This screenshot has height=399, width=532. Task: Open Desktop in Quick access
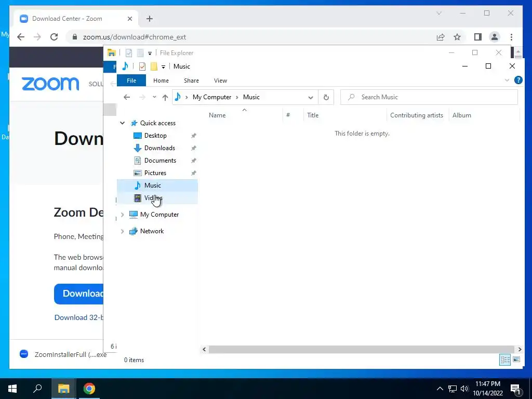coord(155,136)
